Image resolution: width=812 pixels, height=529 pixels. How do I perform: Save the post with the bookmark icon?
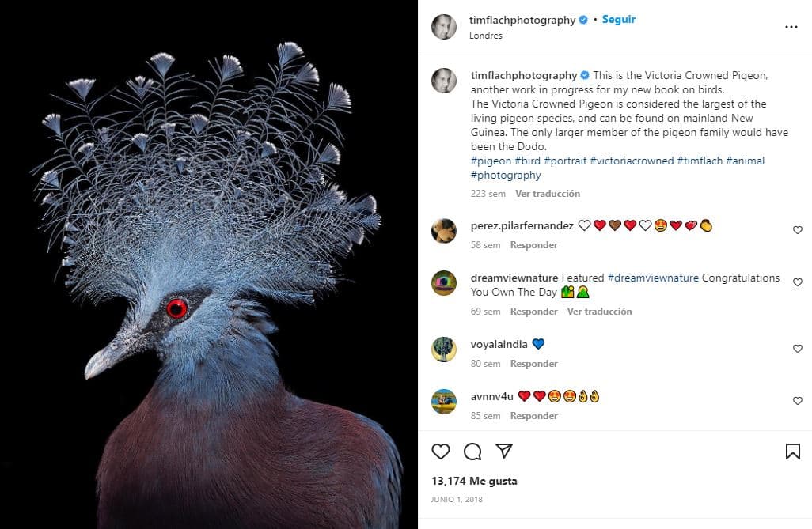pos(792,452)
